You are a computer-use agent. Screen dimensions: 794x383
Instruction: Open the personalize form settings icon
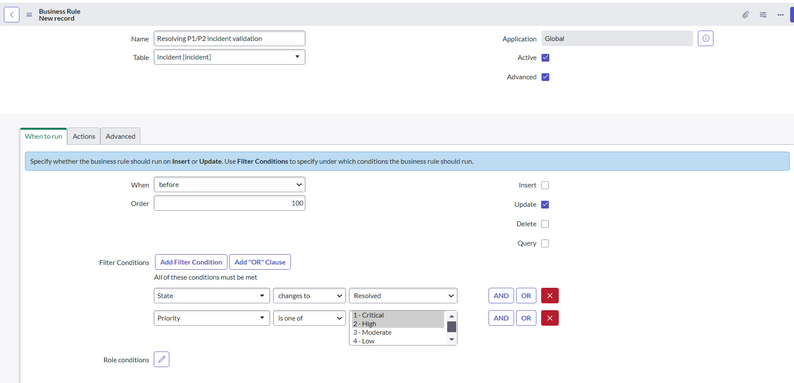[763, 15]
